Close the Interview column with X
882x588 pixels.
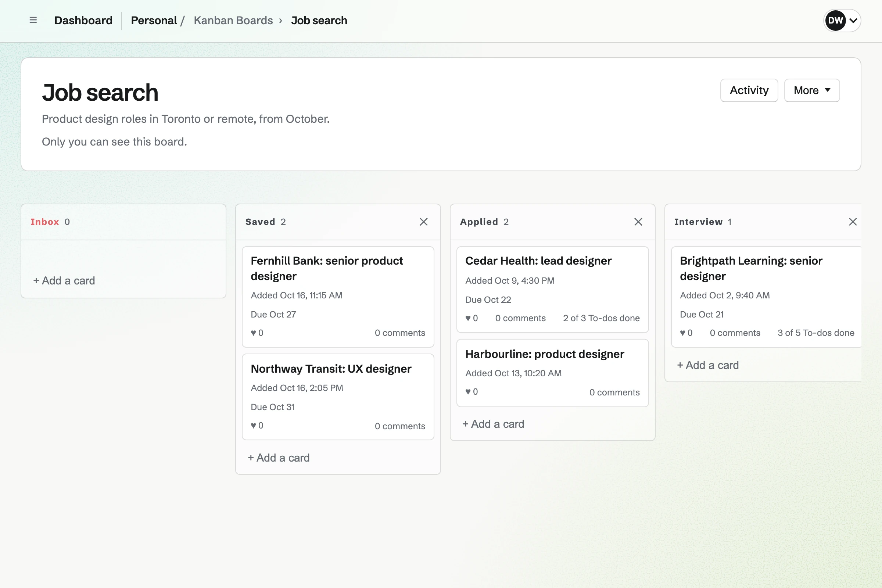click(x=852, y=222)
